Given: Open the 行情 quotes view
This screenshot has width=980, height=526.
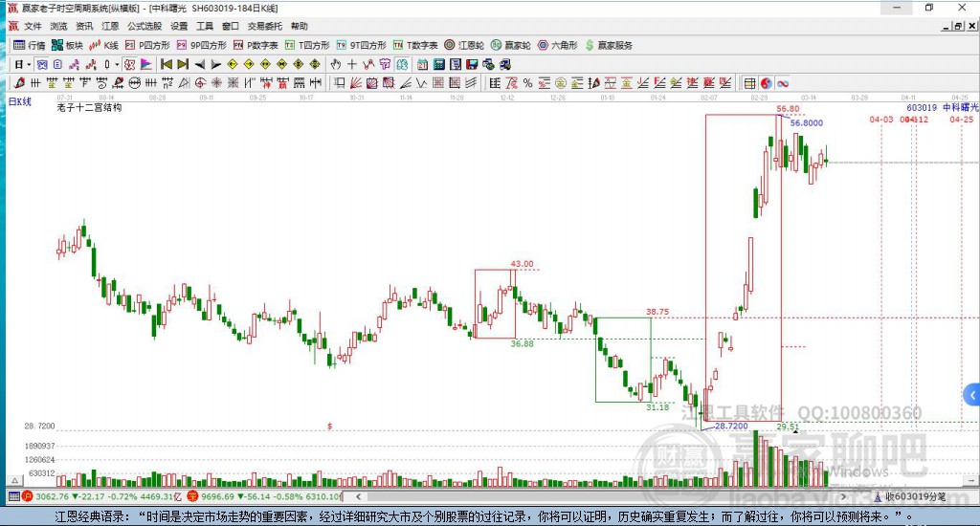Looking at the screenshot, I should pos(30,45).
